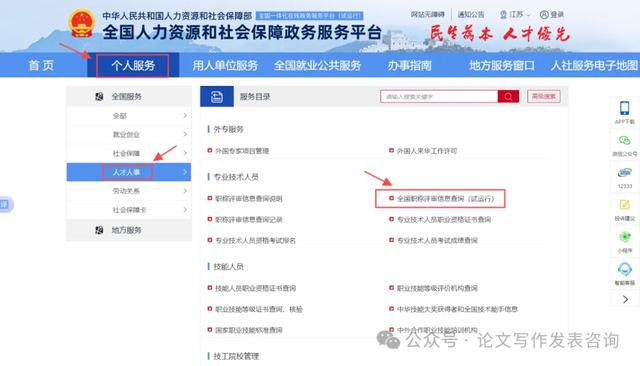Switch to 用人单位服务 tab

[x=225, y=65]
